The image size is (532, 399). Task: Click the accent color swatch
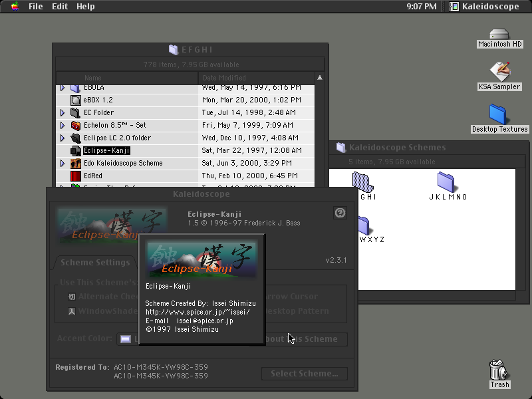(126, 339)
